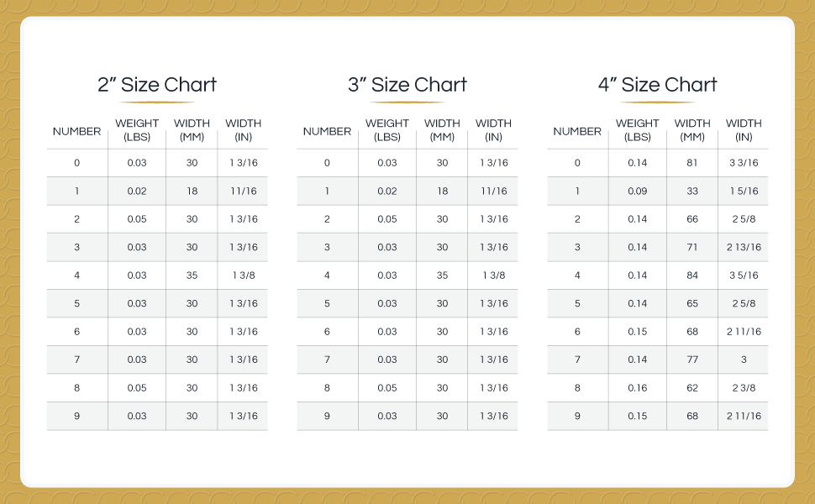Select the 77 mm width value
This screenshot has height=504, width=815.
[692, 360]
